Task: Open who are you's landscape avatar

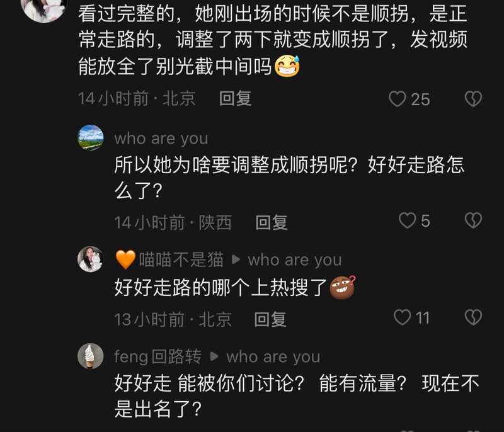Action: (x=91, y=138)
